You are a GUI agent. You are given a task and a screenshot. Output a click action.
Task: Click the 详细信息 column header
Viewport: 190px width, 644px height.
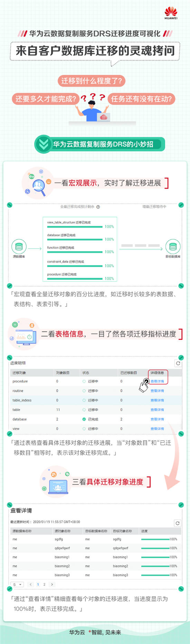click(157, 373)
